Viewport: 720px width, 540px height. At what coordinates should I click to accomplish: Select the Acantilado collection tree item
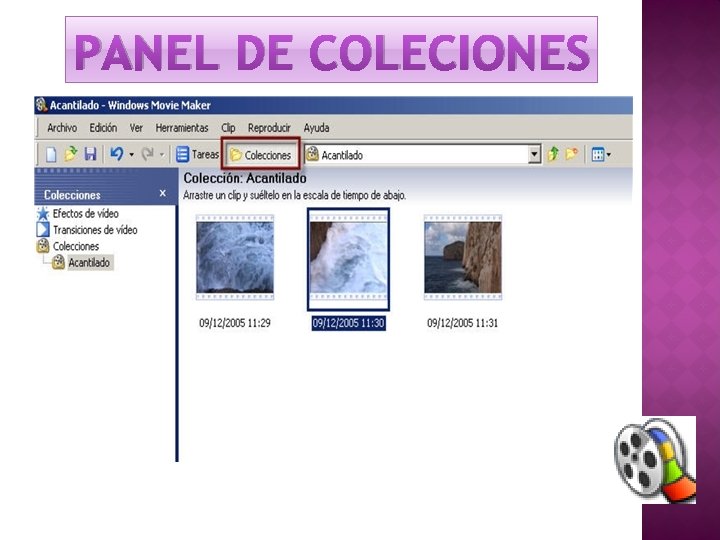pyautogui.click(x=90, y=263)
